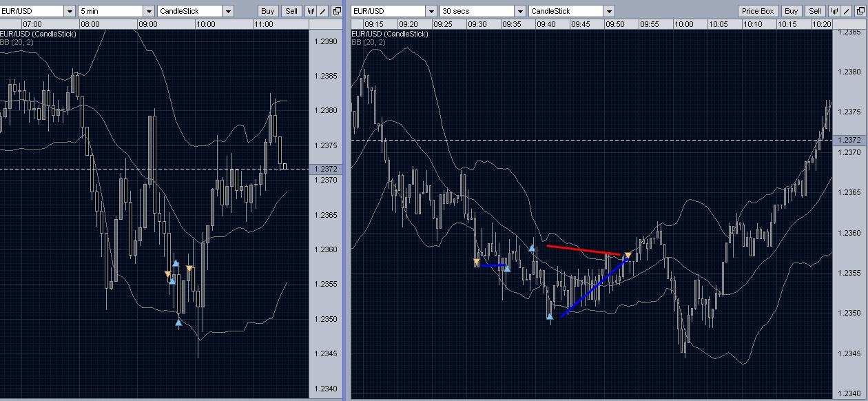Select blue marker at low near 1.2350 in right chart
Viewport: 868px width, 401px height.
pyautogui.click(x=550, y=316)
